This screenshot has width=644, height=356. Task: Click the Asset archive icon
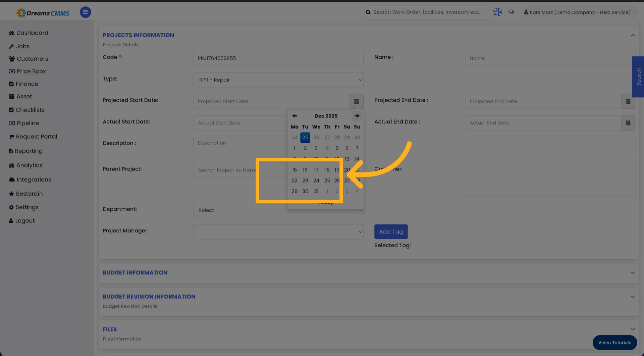12,96
